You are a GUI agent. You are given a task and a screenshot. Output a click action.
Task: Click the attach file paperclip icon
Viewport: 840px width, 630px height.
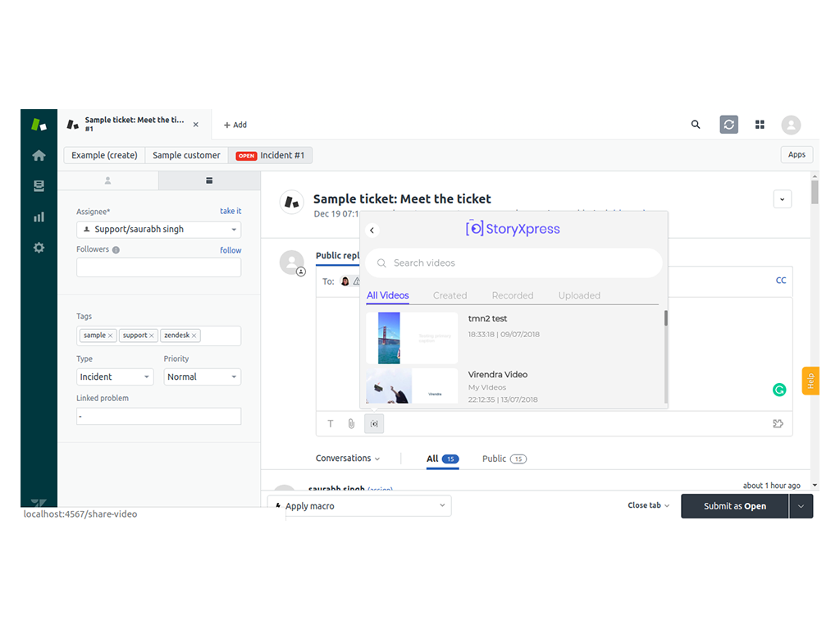pyautogui.click(x=351, y=424)
